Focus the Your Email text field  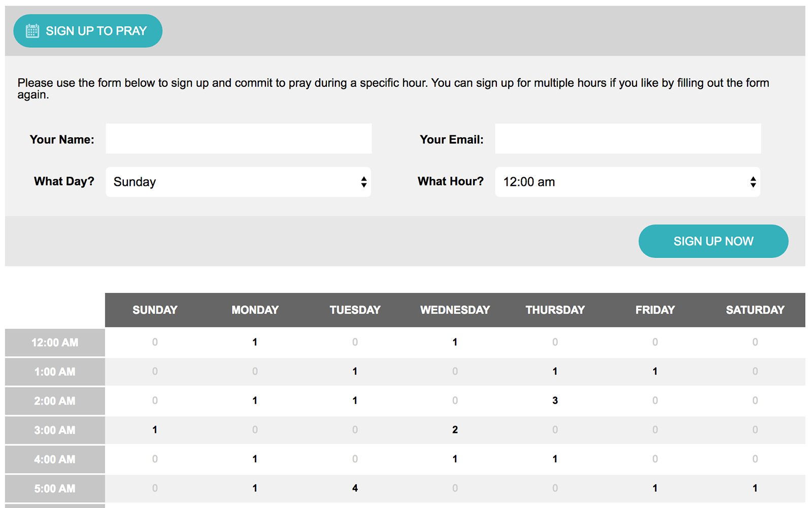628,139
